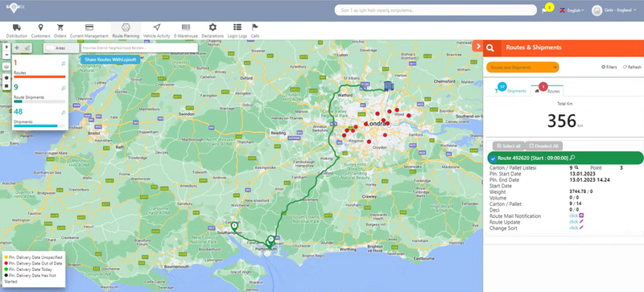The image size is (644, 292).
Task: Click magnifier beside Route 492620 title
Action: (572, 158)
